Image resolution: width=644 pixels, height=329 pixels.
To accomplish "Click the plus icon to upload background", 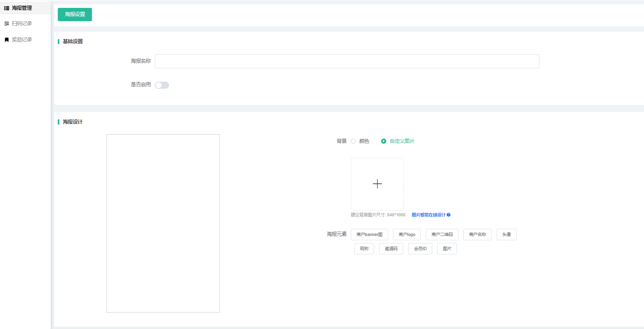I will click(377, 184).
